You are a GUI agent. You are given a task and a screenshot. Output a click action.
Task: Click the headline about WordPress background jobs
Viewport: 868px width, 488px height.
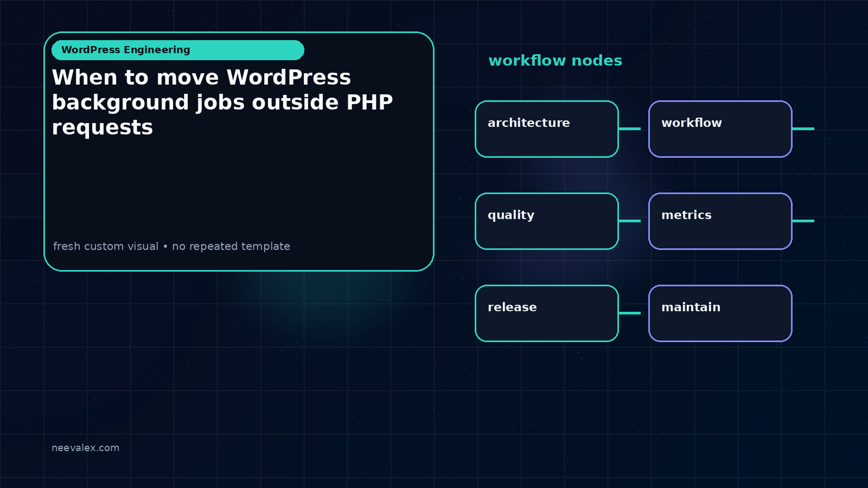pyautogui.click(x=222, y=102)
